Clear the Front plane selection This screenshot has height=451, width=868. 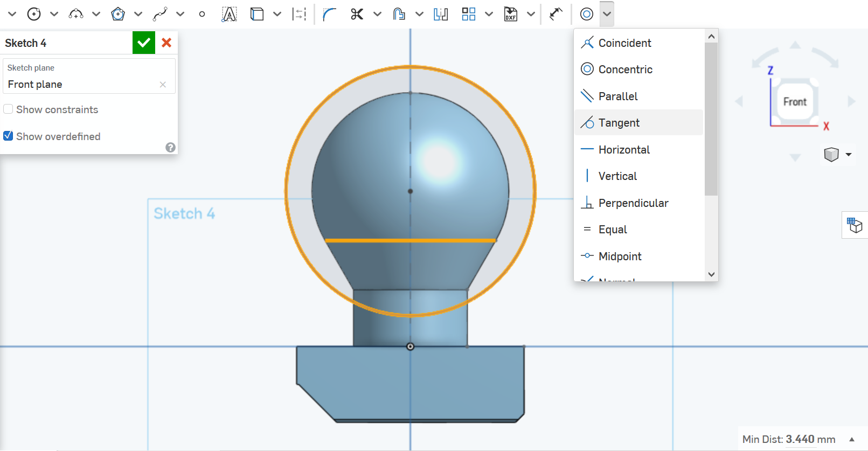pyautogui.click(x=163, y=85)
